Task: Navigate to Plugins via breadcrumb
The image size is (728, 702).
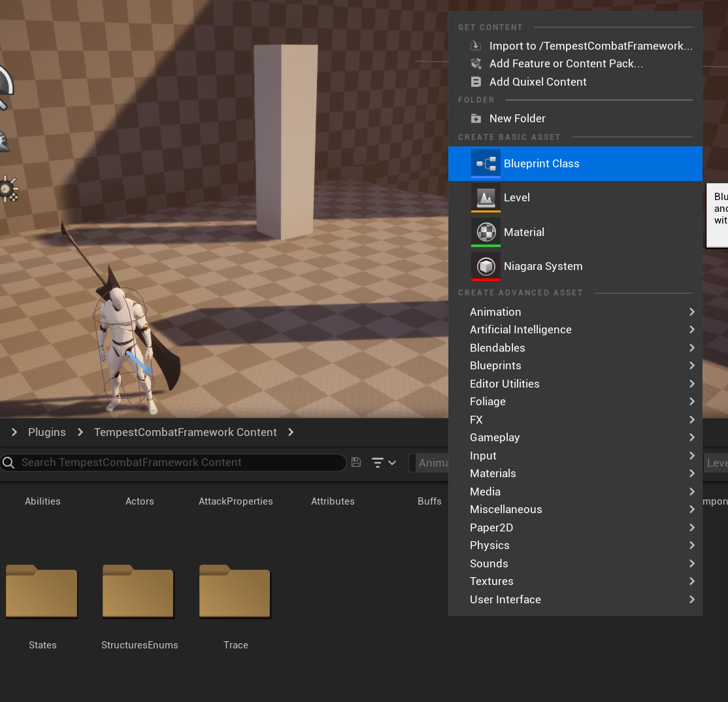Action: tap(46, 432)
